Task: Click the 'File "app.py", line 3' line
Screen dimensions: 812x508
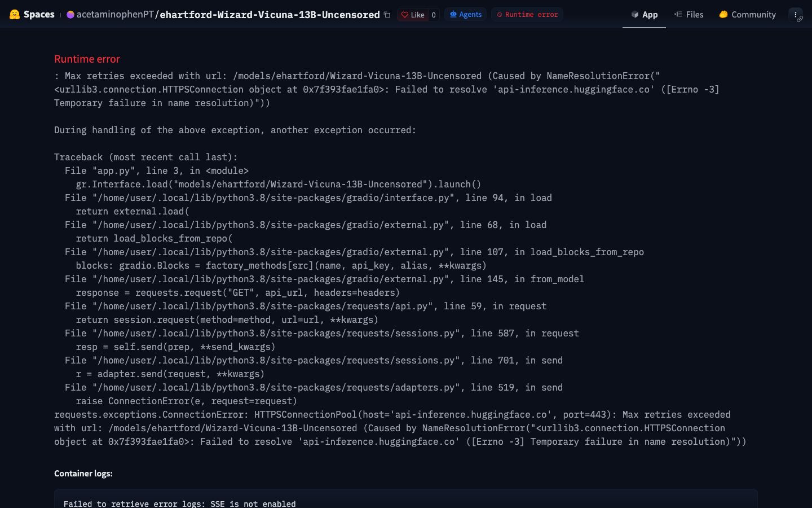Action: click(157, 170)
